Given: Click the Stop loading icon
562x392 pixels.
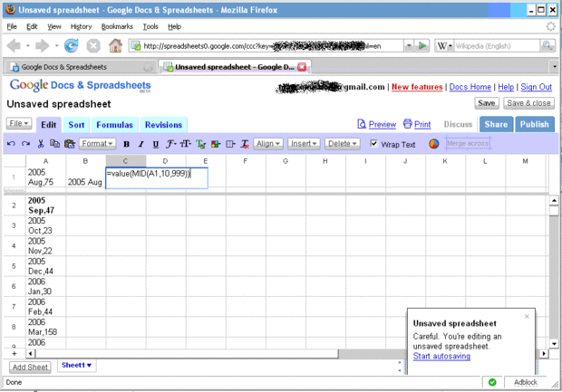Looking at the screenshot, I should coord(93,46).
